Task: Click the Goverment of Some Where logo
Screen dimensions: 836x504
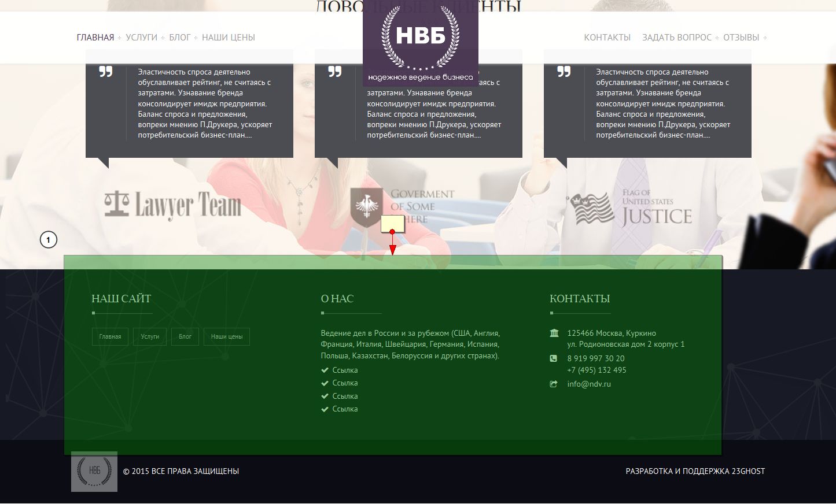Action: pyautogui.click(x=402, y=207)
